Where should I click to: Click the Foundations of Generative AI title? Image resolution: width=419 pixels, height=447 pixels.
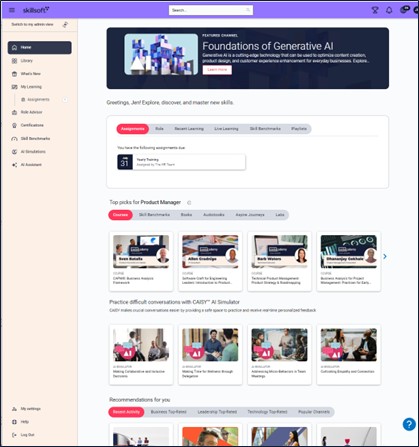268,46
